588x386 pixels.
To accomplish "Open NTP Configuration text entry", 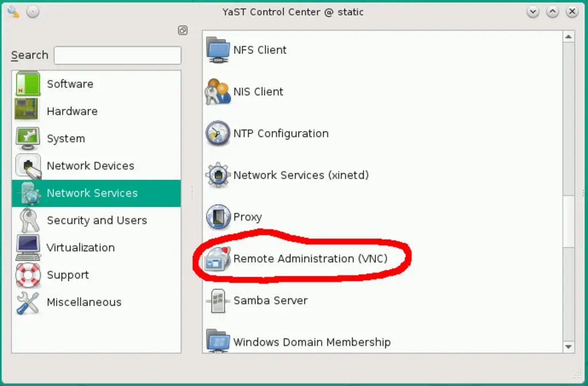I will point(281,133).
